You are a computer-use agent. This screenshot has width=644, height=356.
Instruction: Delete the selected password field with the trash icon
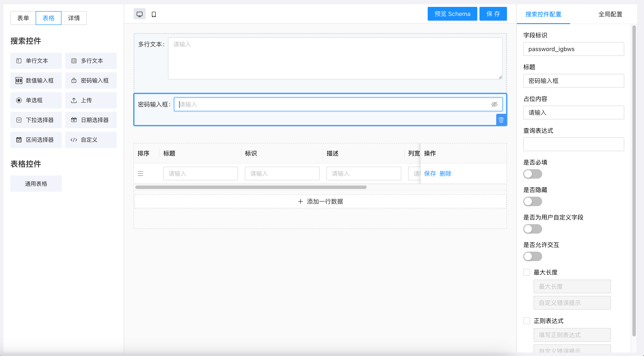(x=501, y=120)
